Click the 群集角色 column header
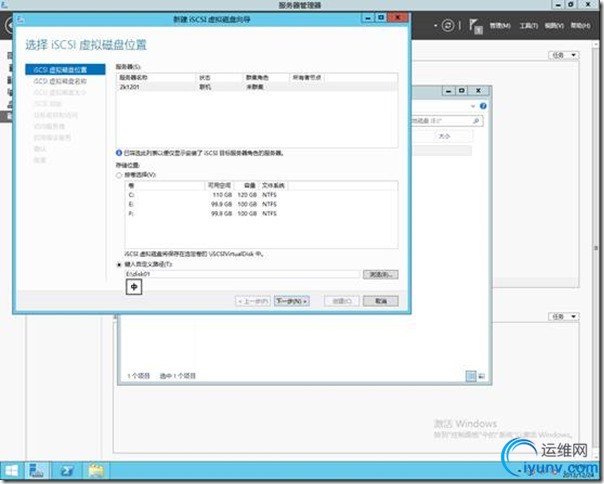 (x=266, y=77)
